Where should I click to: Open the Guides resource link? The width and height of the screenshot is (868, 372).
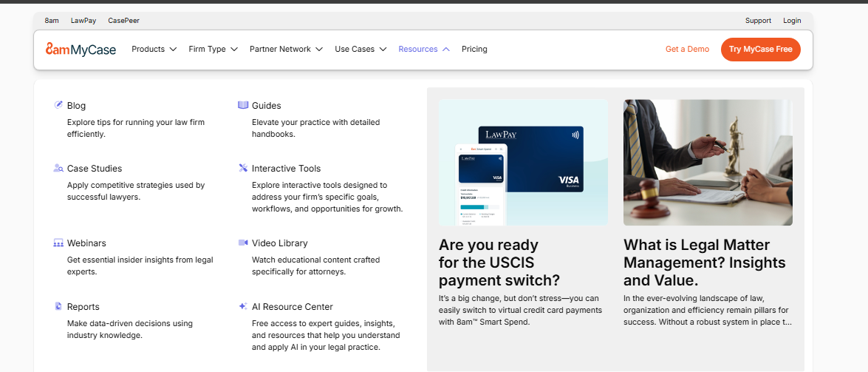pos(266,105)
